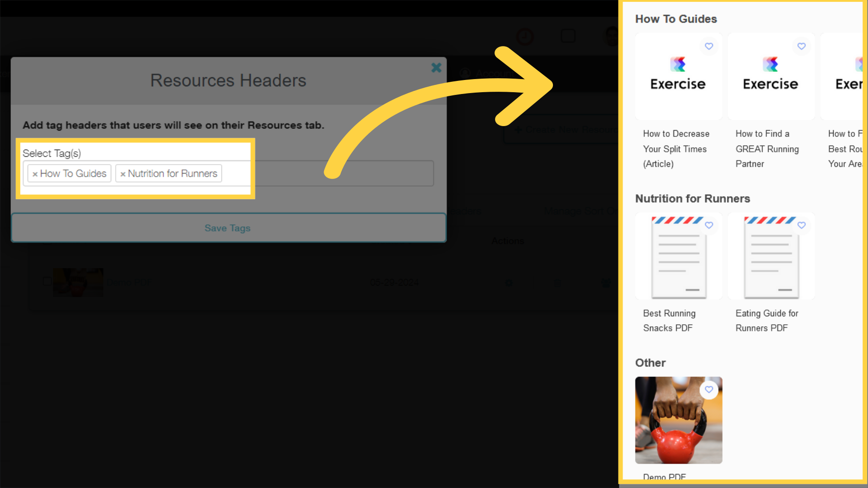Click the heart icon on Eating Guide for Runners PDF
Viewport: 868px width, 488px height.
click(801, 225)
